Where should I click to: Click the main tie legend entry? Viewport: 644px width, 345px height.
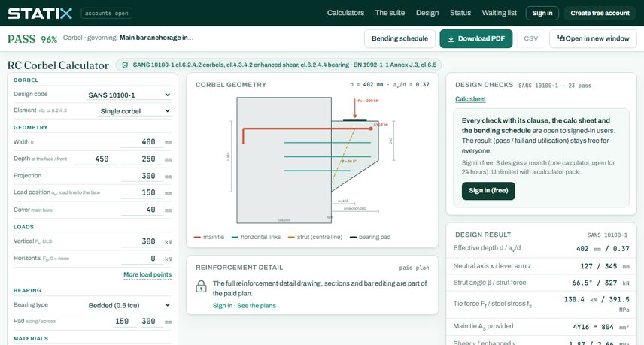click(209, 237)
